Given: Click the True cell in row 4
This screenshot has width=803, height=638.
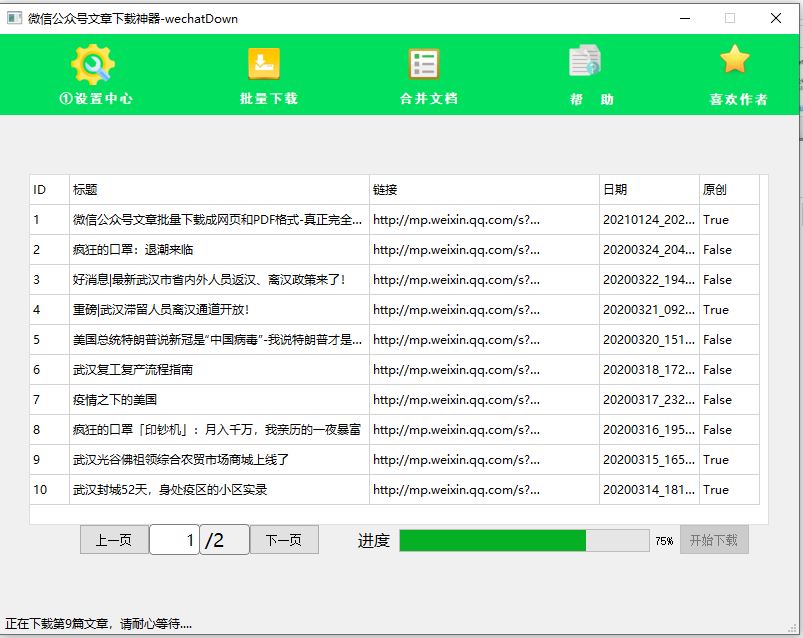Looking at the screenshot, I should click(729, 310).
